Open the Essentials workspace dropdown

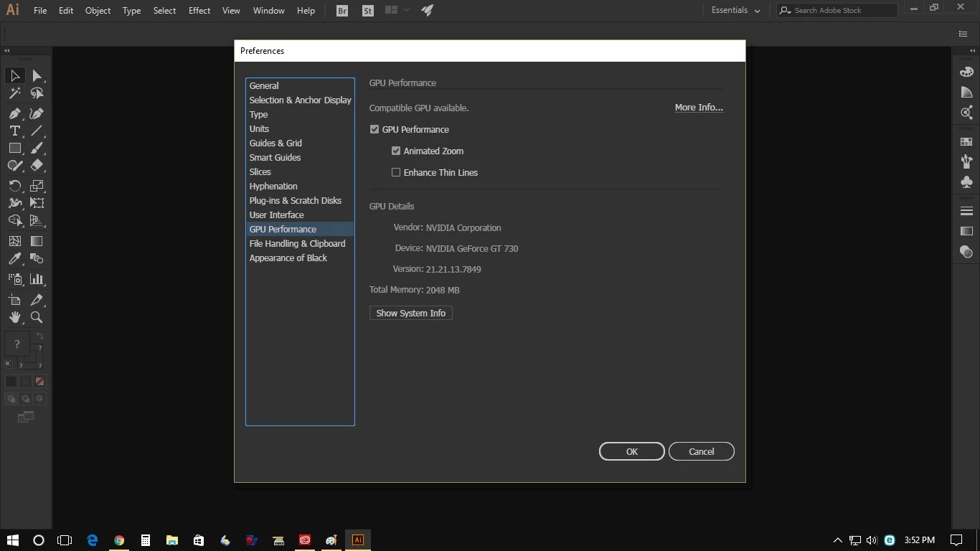(x=735, y=10)
